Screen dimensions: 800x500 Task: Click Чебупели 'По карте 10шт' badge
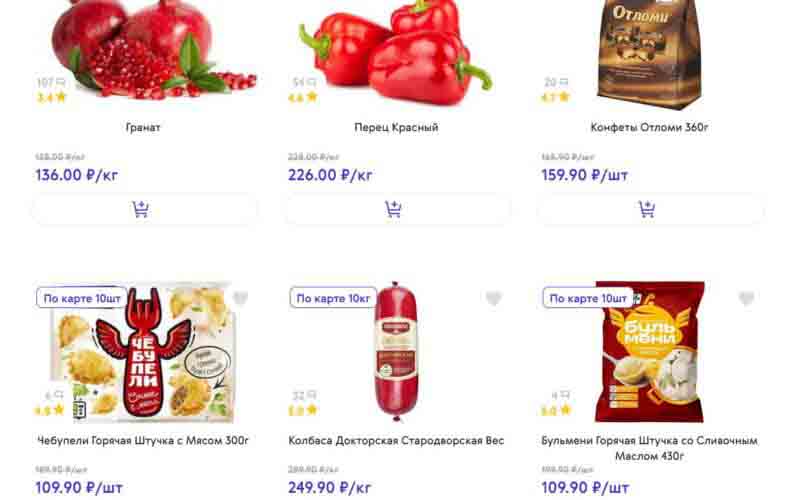(x=82, y=298)
